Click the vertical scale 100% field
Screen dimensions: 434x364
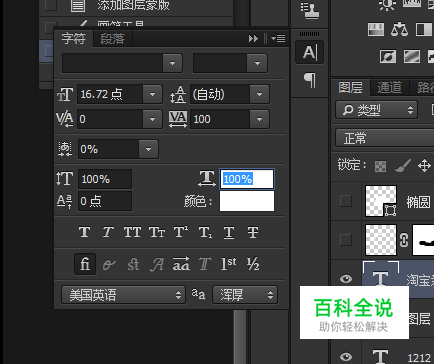105,179
